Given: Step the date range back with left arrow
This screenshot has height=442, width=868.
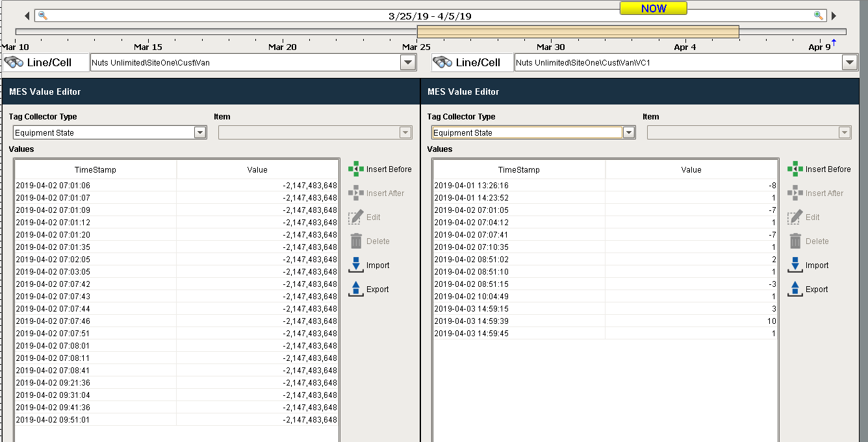Looking at the screenshot, I should (27, 16).
